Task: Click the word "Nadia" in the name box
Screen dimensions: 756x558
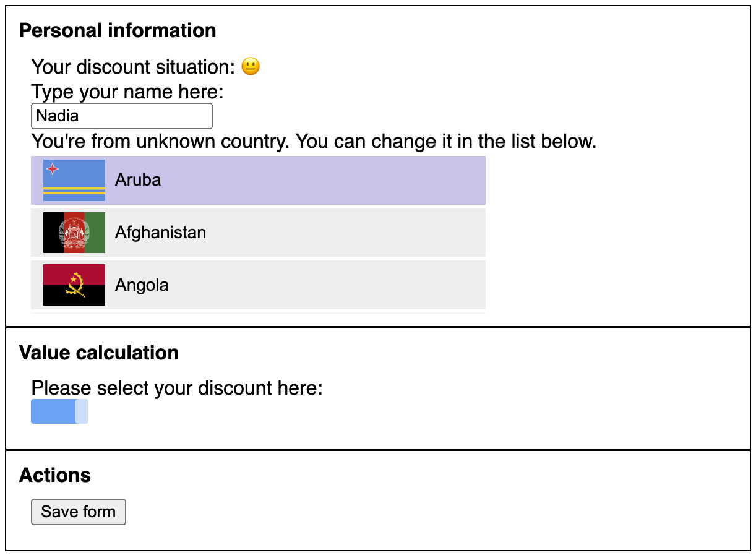Action: click(58, 116)
